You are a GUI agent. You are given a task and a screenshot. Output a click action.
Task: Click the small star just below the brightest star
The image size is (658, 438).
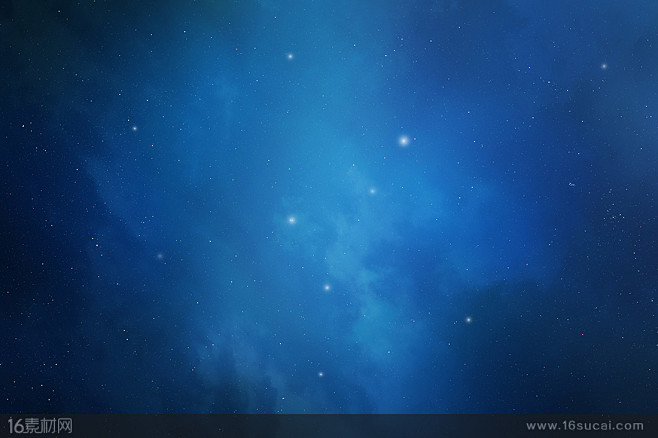[372, 190]
